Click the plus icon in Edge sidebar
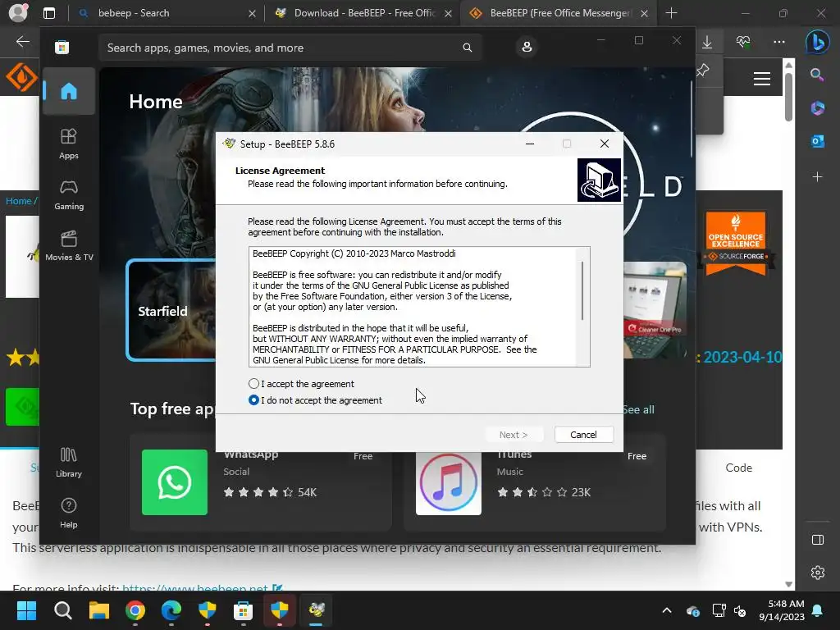Image resolution: width=840 pixels, height=630 pixels. click(x=817, y=176)
